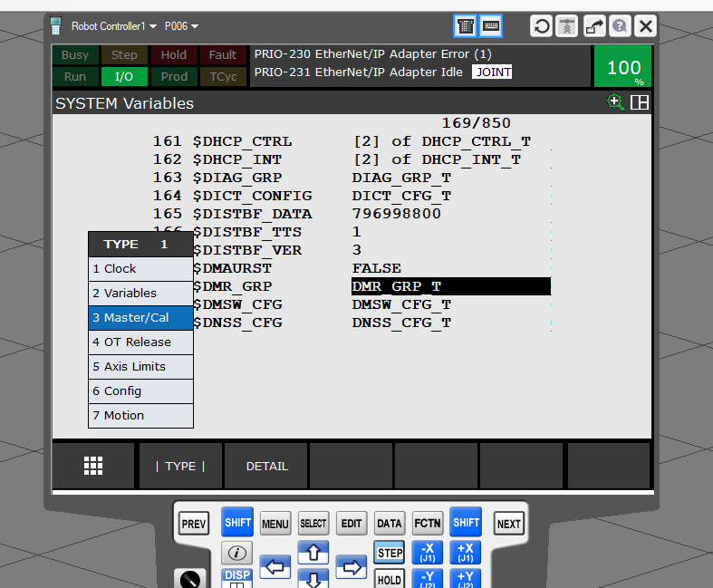Expand the P006 dropdown
Image resolution: width=713 pixels, height=588 pixels.
[181, 26]
